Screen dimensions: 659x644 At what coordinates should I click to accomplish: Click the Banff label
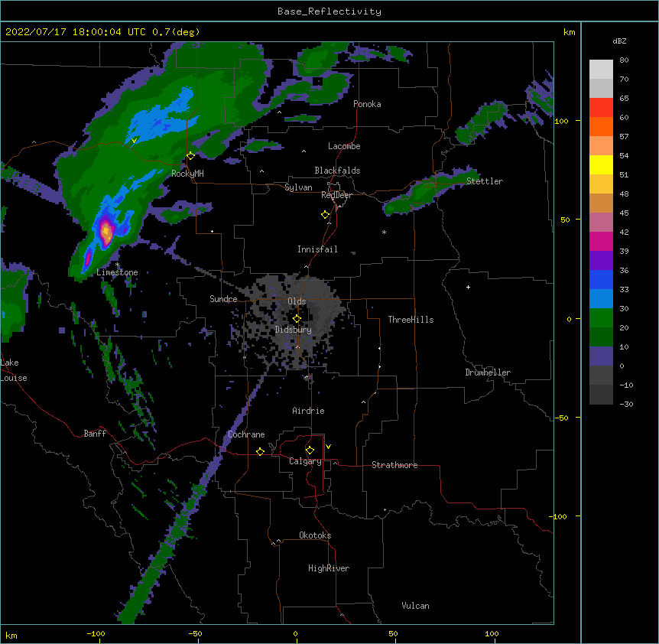pyautogui.click(x=95, y=434)
